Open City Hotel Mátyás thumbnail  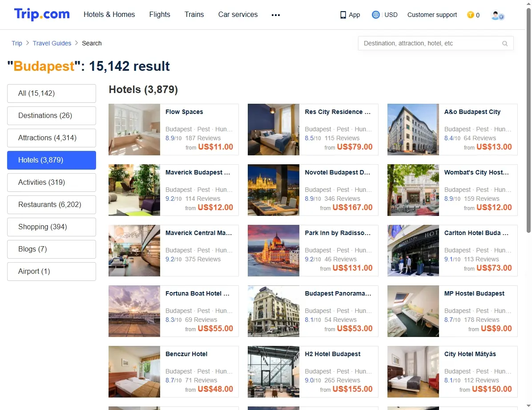[413, 372]
